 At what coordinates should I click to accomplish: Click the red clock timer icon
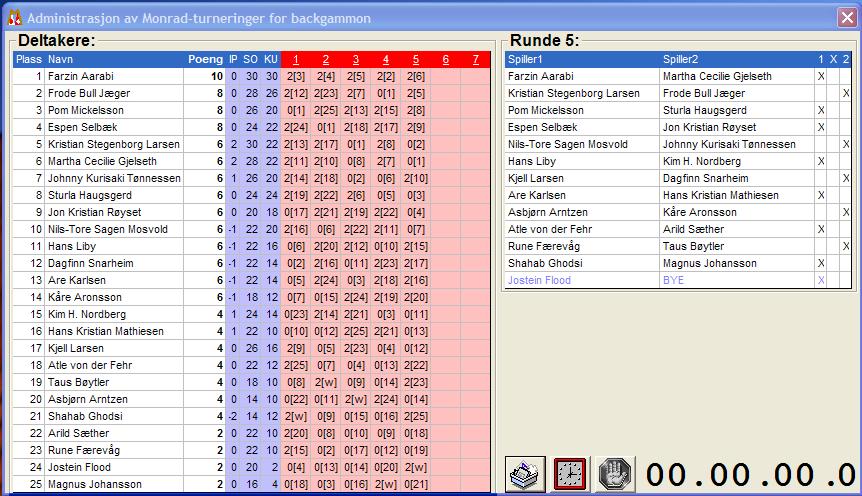coord(569,472)
